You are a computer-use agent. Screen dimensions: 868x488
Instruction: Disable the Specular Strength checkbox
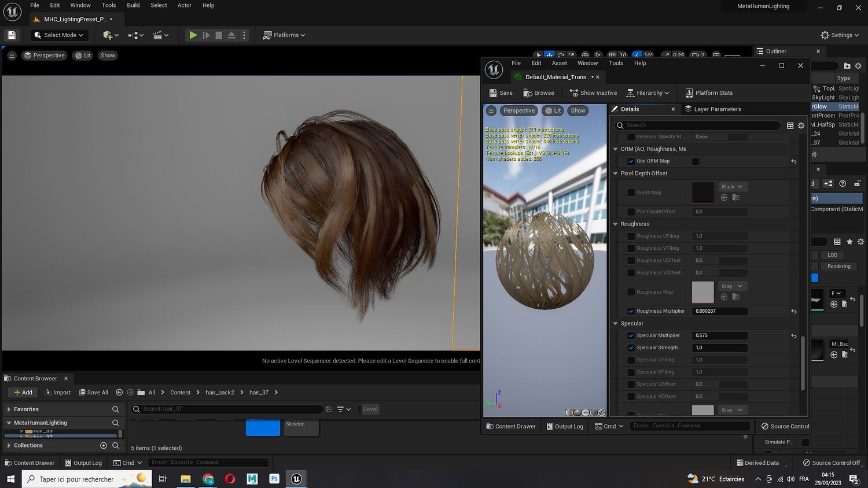click(631, 348)
